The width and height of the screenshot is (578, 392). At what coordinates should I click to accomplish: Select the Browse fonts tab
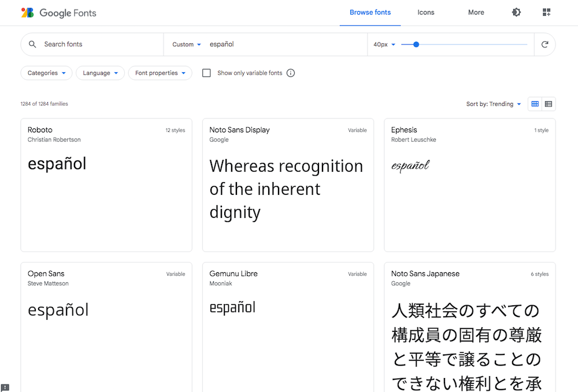(370, 13)
